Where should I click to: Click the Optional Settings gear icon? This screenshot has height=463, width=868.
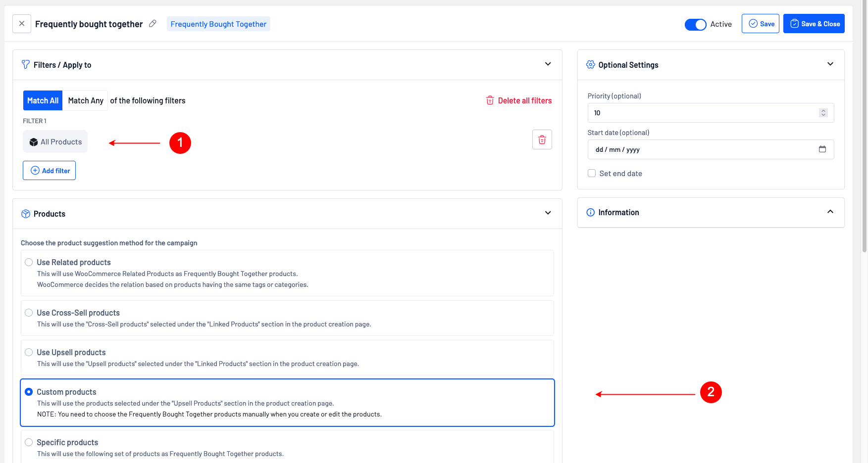590,65
